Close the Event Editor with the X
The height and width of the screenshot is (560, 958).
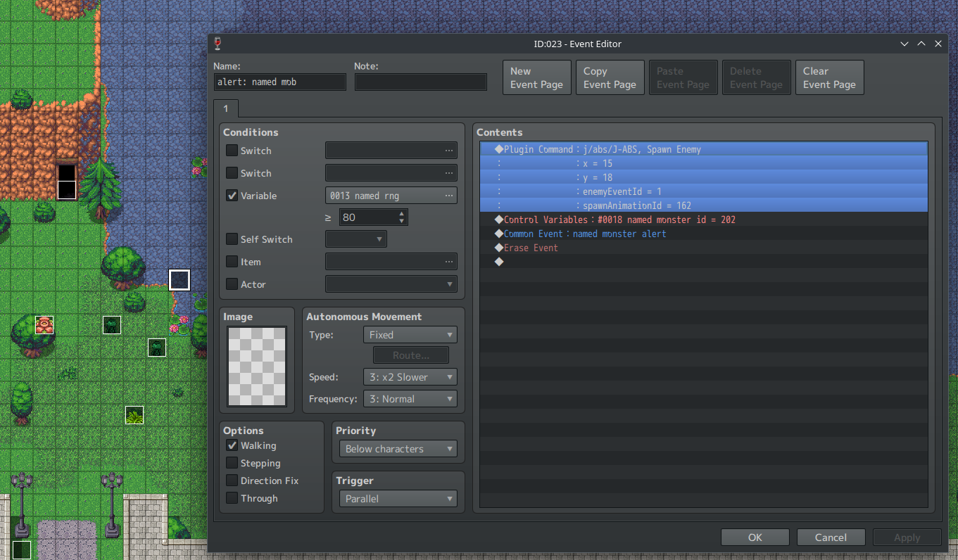tap(938, 44)
